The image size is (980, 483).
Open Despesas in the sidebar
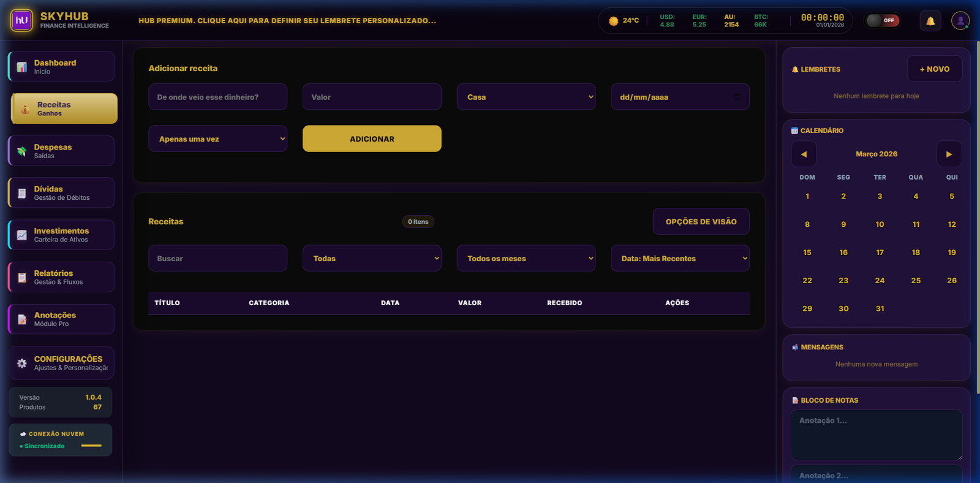click(61, 151)
